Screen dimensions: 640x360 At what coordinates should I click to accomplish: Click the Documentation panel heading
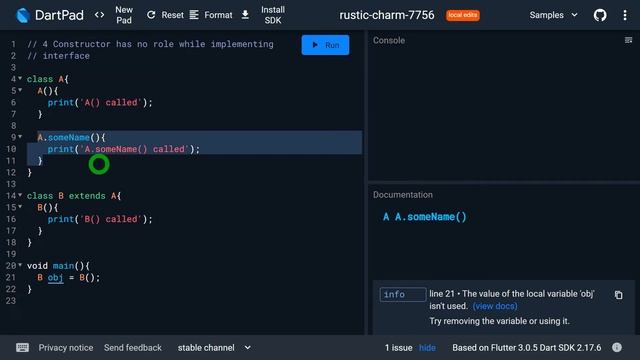click(402, 195)
